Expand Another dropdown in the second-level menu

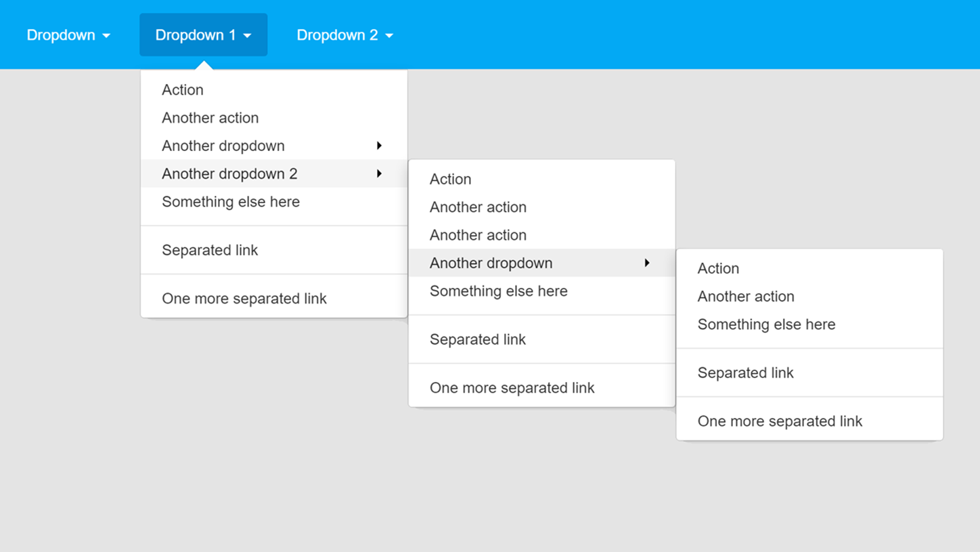pos(646,263)
